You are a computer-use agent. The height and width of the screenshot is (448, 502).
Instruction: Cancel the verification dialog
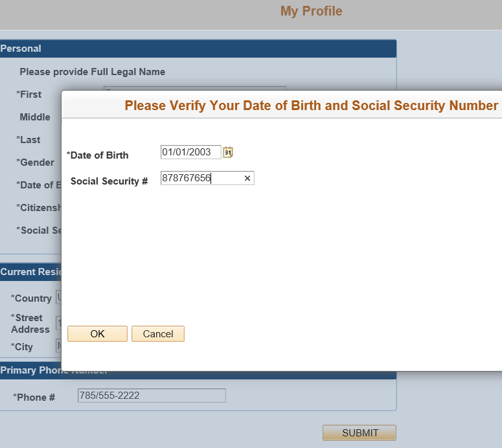(158, 334)
